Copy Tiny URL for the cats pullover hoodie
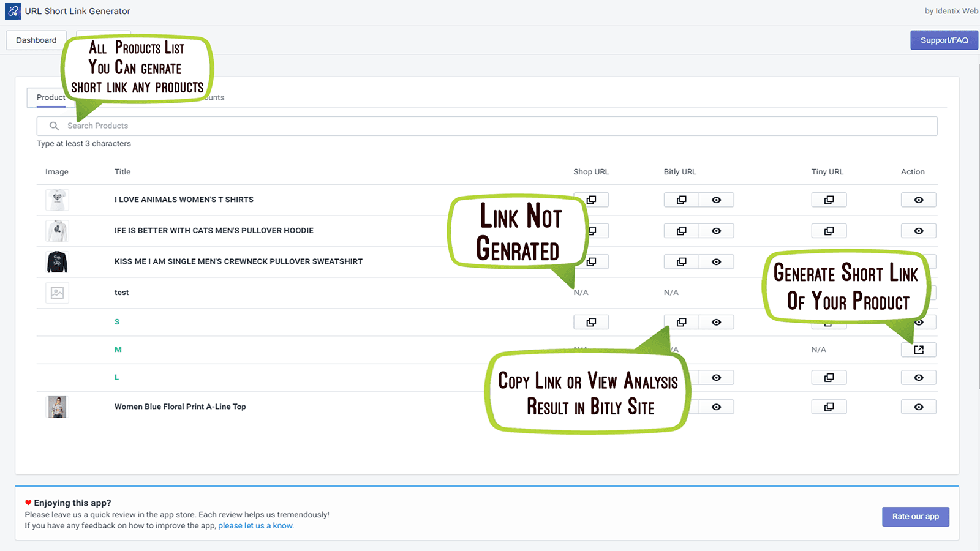The height and width of the screenshot is (551, 980). coord(829,231)
